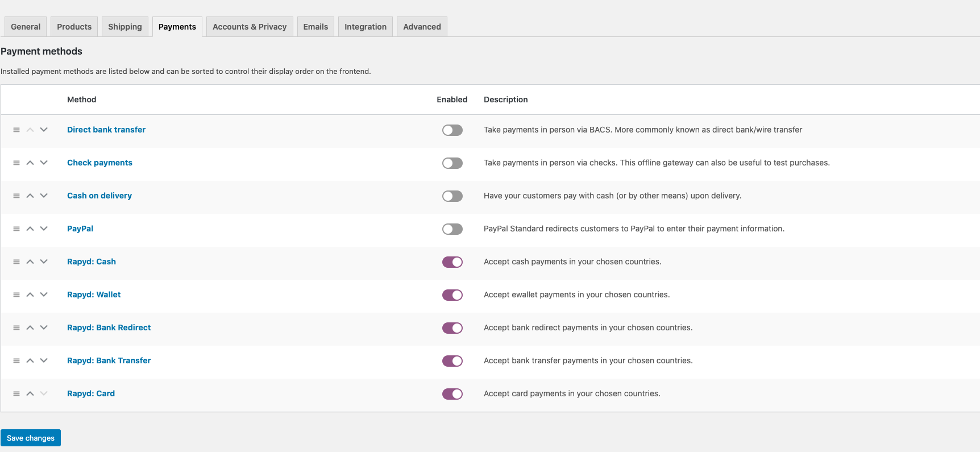Go to the Advanced settings tab
Screen dimensions: 980x452
tap(422, 27)
